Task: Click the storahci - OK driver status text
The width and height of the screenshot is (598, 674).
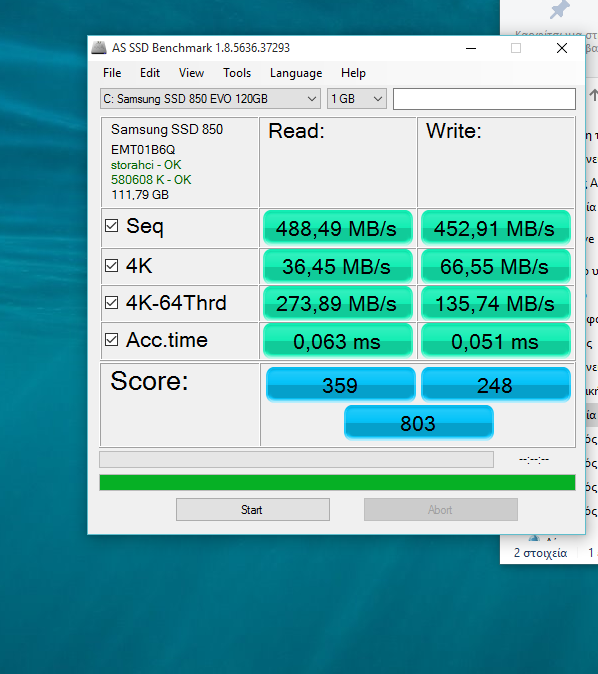Action: pos(146,165)
